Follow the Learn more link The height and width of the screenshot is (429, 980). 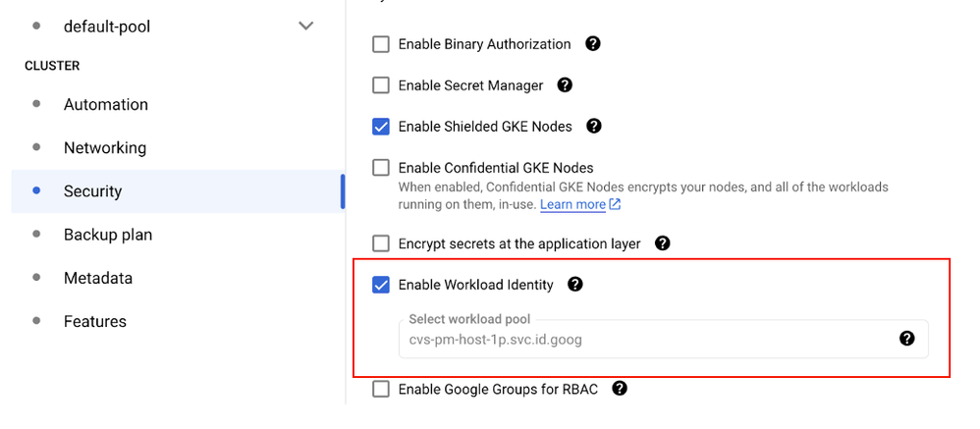[x=572, y=205]
